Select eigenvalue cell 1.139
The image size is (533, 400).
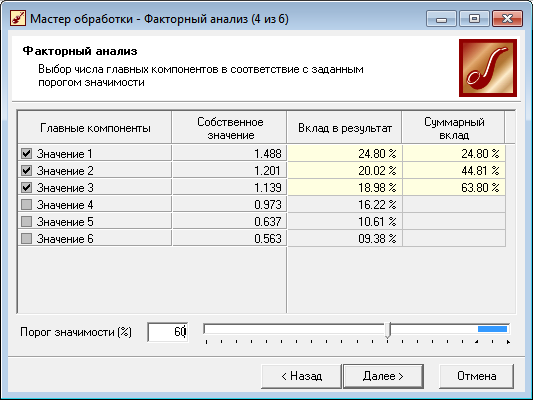(x=229, y=187)
